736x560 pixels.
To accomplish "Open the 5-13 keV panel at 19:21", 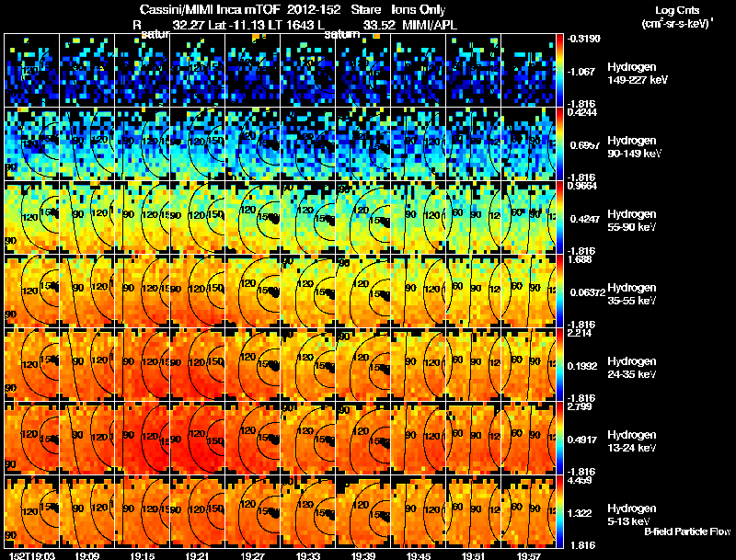I will click(x=198, y=511).
